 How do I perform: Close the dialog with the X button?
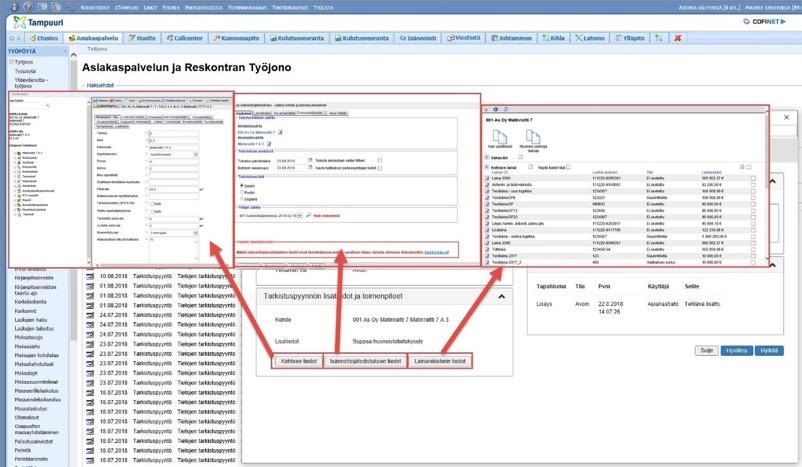(x=786, y=117)
